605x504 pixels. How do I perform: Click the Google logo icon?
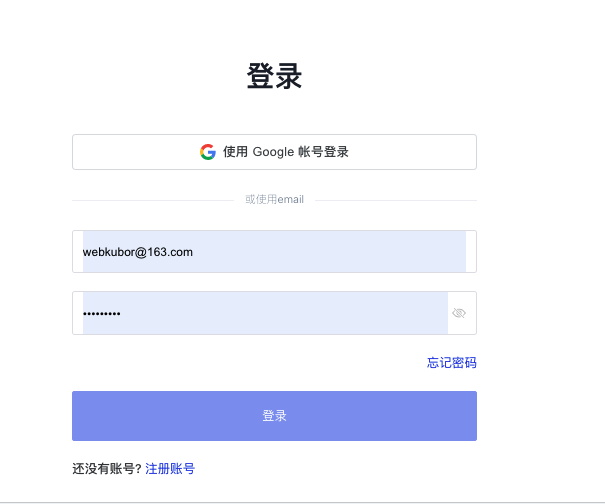(208, 152)
